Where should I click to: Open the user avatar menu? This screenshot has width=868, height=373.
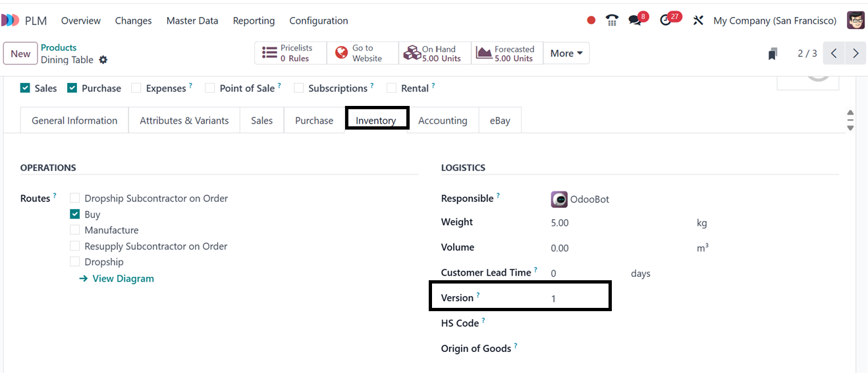click(855, 20)
